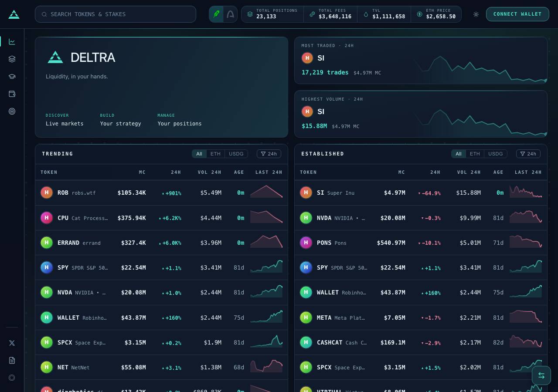Click the ETH Price dollar icon
558x392 pixels.
tap(419, 14)
